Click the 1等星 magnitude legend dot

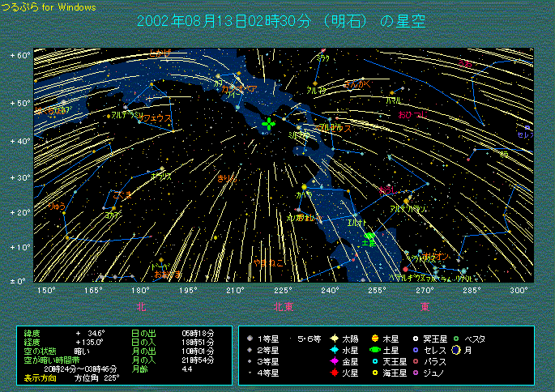250,339
